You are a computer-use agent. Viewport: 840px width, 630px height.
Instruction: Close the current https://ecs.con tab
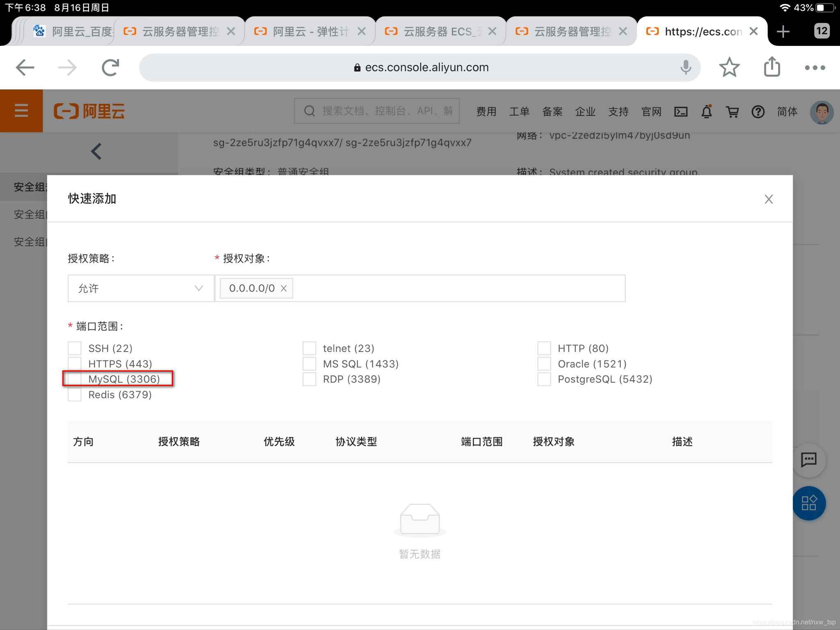point(753,32)
